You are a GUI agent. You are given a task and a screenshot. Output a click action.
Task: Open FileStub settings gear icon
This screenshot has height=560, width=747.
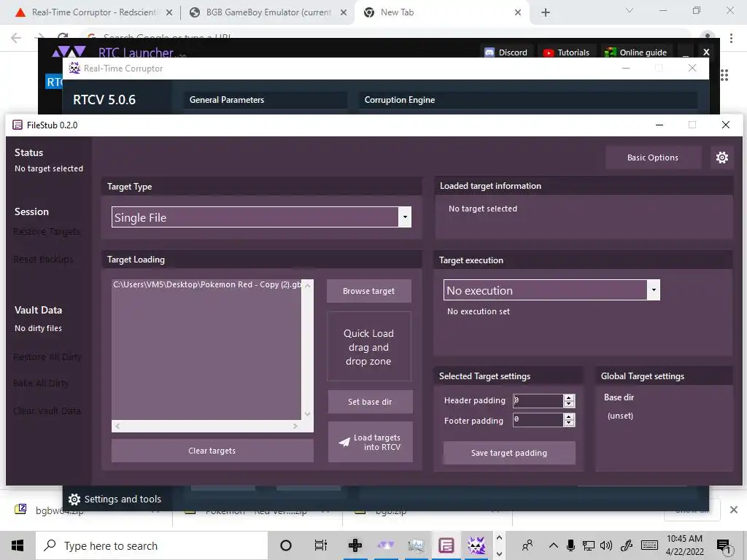click(721, 157)
